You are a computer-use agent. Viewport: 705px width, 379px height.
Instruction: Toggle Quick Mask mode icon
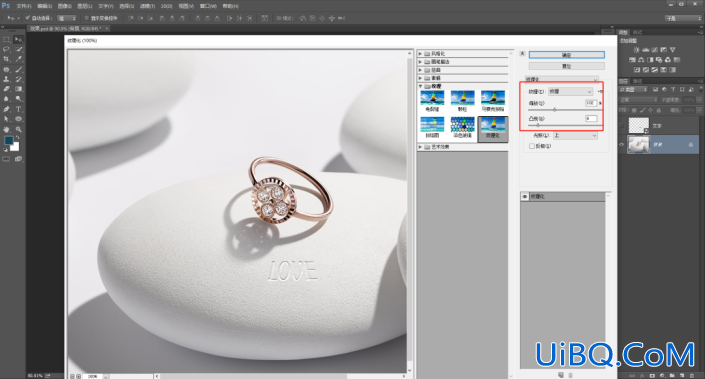[6, 159]
